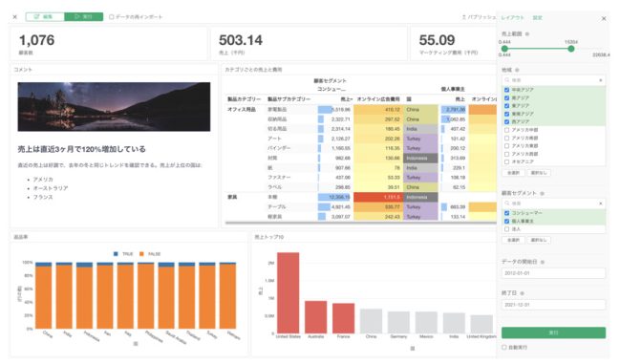Click the green 実行 run button in toolbar
This screenshot has width=620, height=364.
point(84,16)
